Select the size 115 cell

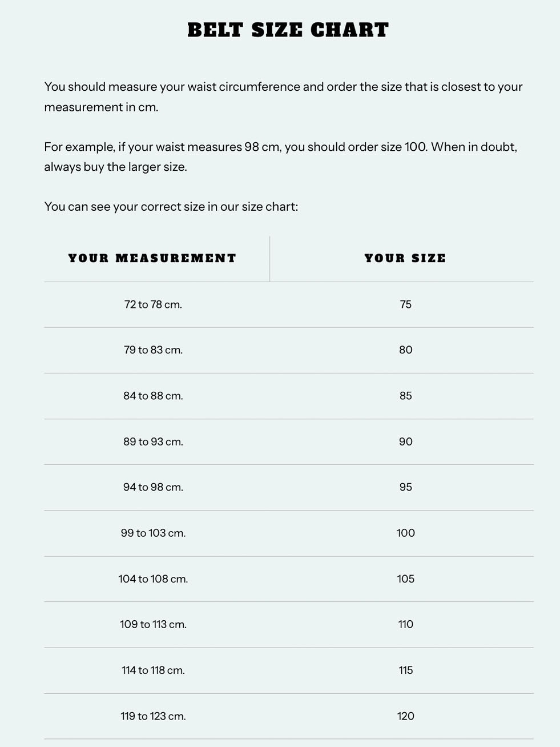[x=405, y=670]
